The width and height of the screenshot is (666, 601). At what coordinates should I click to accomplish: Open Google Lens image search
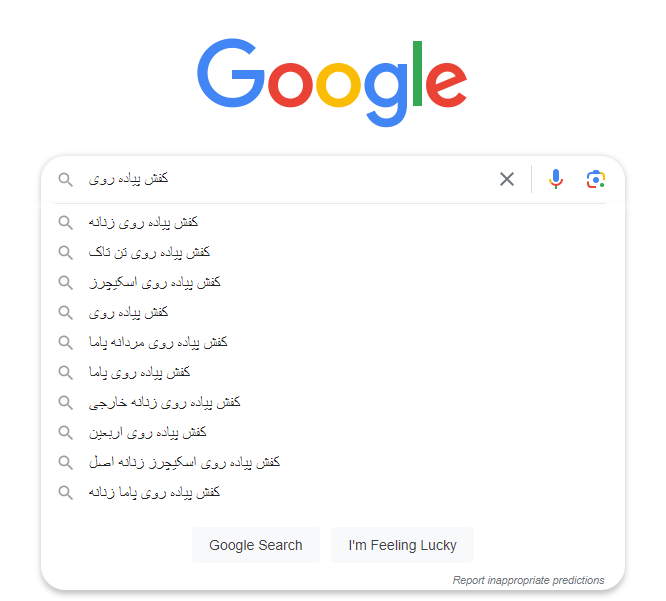tap(595, 179)
